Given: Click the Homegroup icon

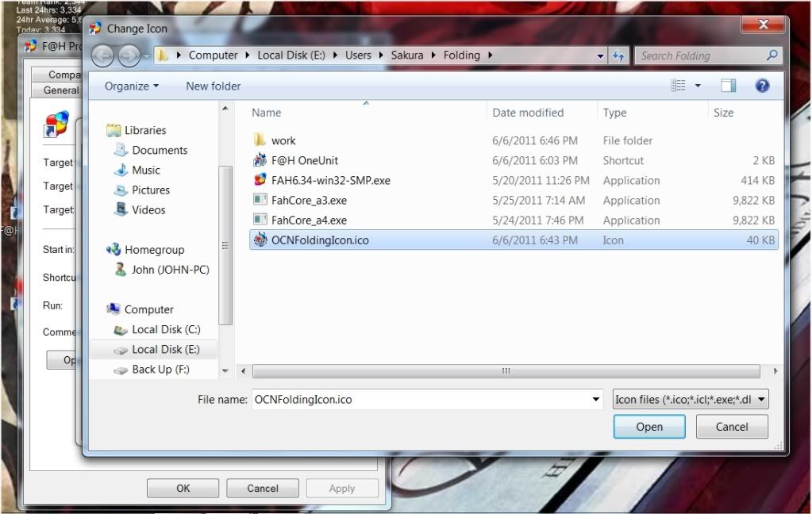Looking at the screenshot, I should 114,250.
